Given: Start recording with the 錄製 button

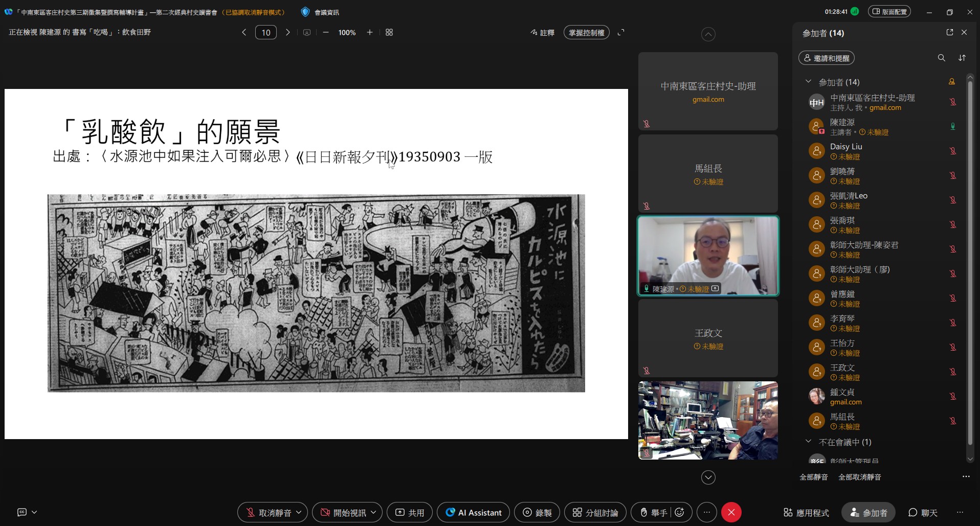Looking at the screenshot, I should coord(536,512).
